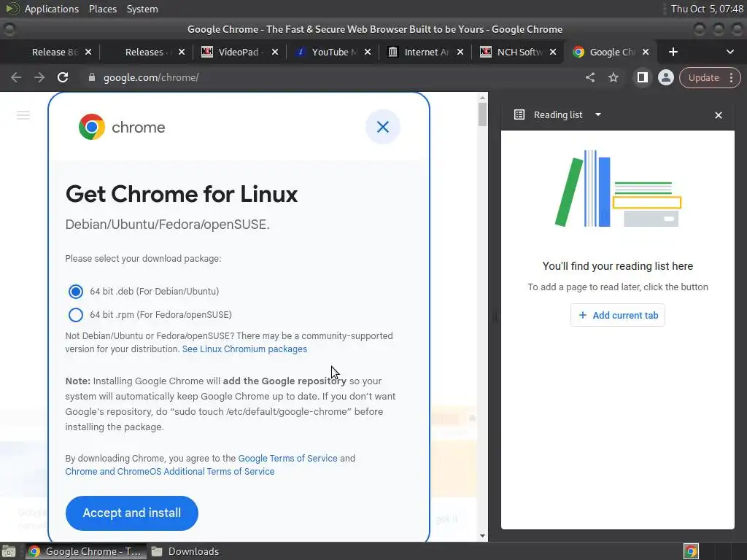Click Accept and install button
The width and height of the screenshot is (747, 560).
pos(131,513)
